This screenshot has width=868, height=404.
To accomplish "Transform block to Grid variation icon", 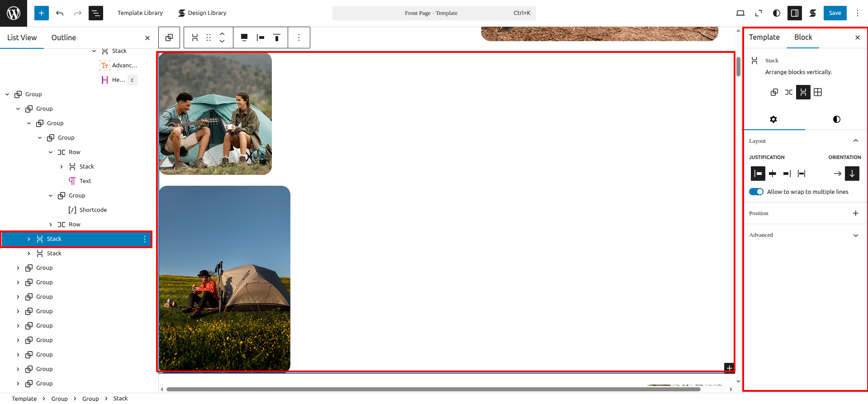I will (818, 92).
